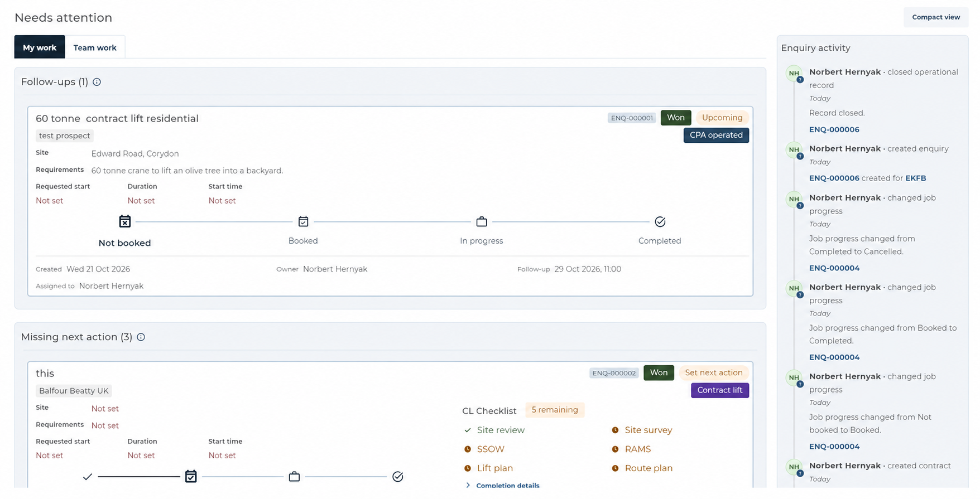Click NH avatar beside closed operational record

pos(794,74)
